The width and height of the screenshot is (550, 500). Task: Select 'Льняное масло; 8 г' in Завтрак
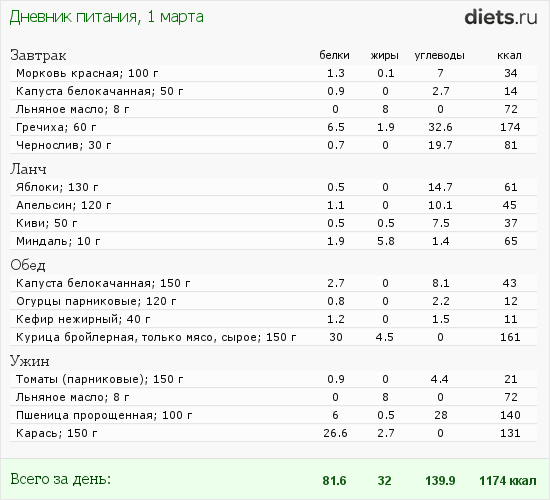273,109
